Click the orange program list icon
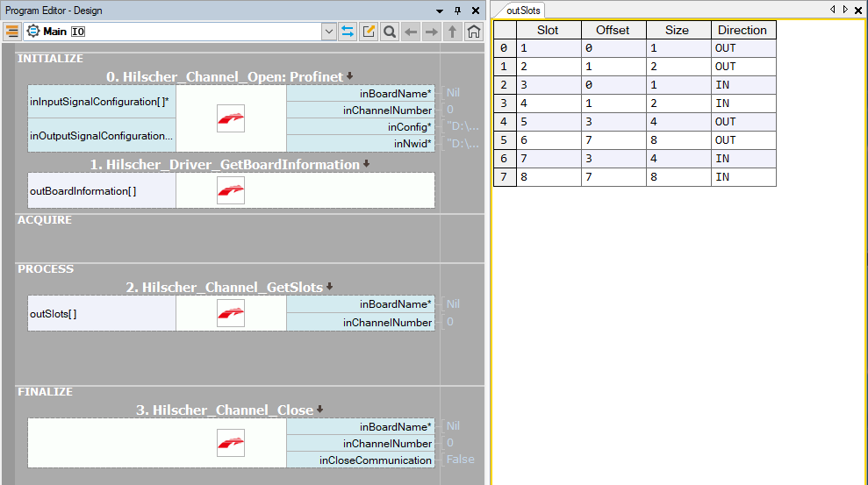The height and width of the screenshot is (485, 868). click(12, 32)
